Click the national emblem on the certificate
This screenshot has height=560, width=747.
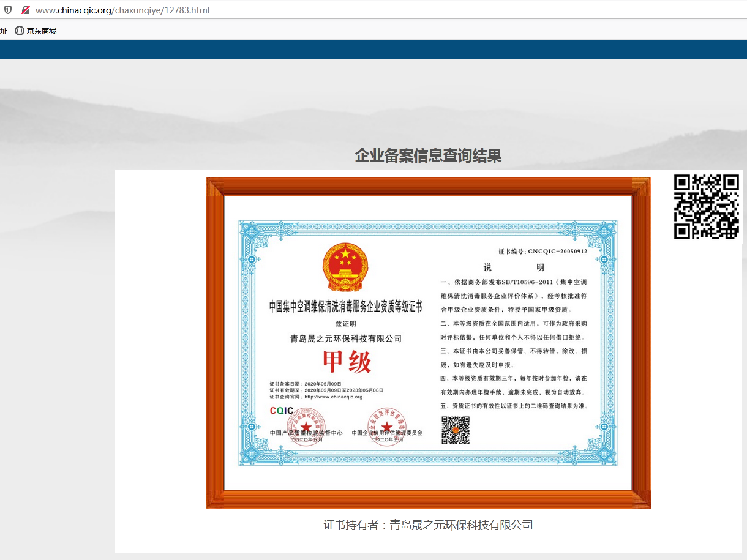pyautogui.click(x=345, y=267)
